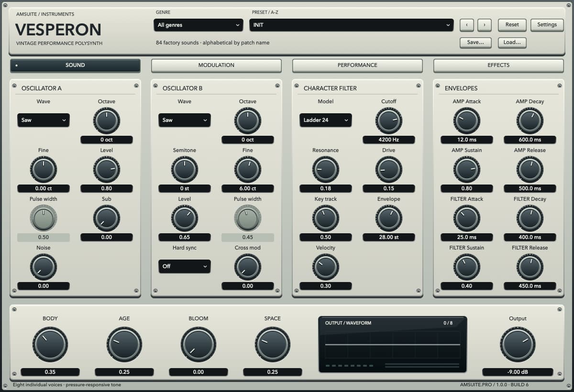Screen dimensions: 574x392
Task: Click the AGE macro knob
Action: 124,345
